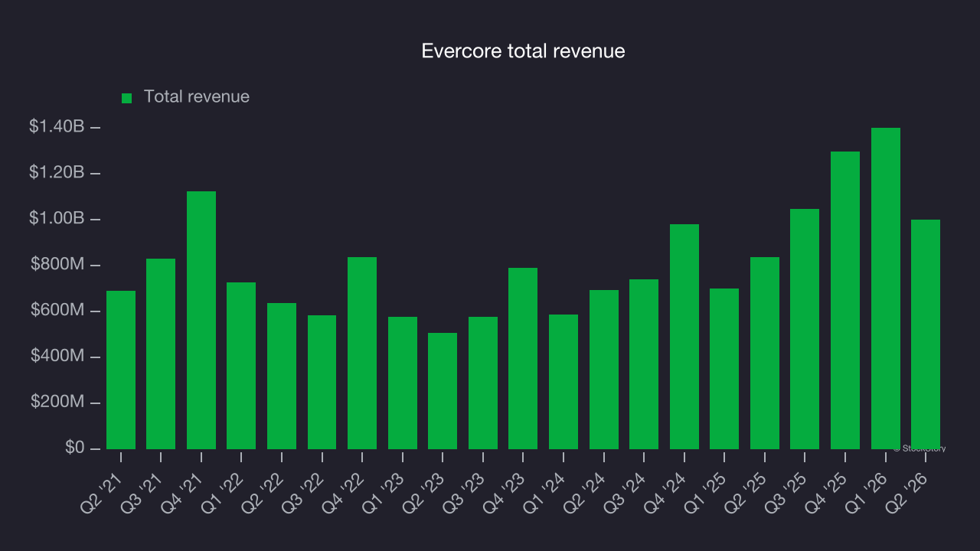
Task: Select the Q1 '25 revenue bar
Action: [724, 369]
